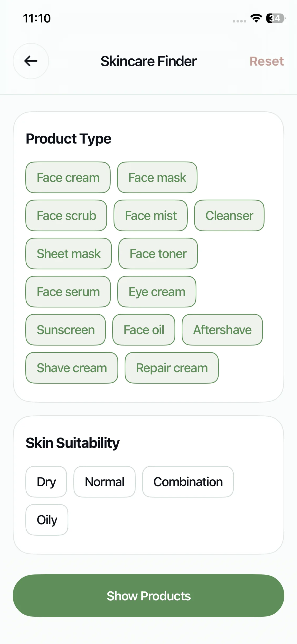Toggle the Sunscreen filter chip
This screenshot has width=297, height=644.
(66, 330)
